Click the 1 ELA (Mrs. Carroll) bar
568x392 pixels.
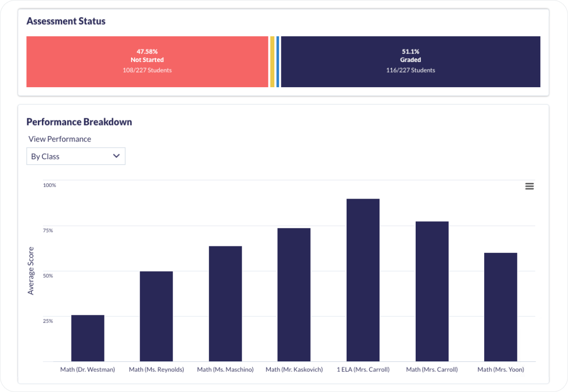pyautogui.click(x=363, y=280)
